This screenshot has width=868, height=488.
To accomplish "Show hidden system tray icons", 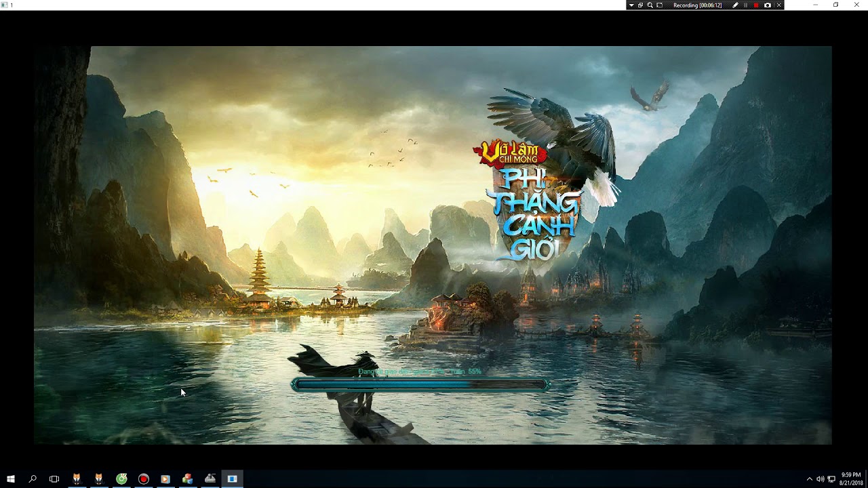I will 809,479.
